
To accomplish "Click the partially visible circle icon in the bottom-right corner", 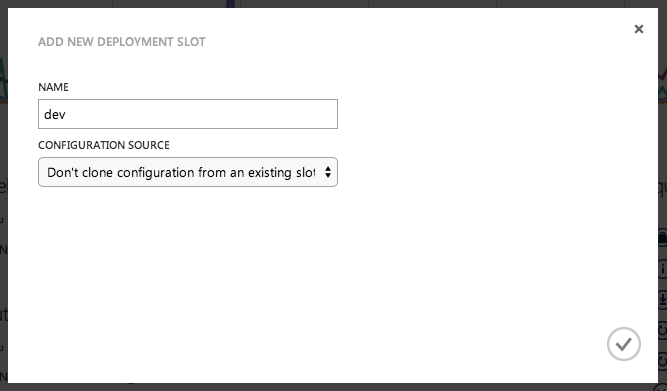I will 664,386.
